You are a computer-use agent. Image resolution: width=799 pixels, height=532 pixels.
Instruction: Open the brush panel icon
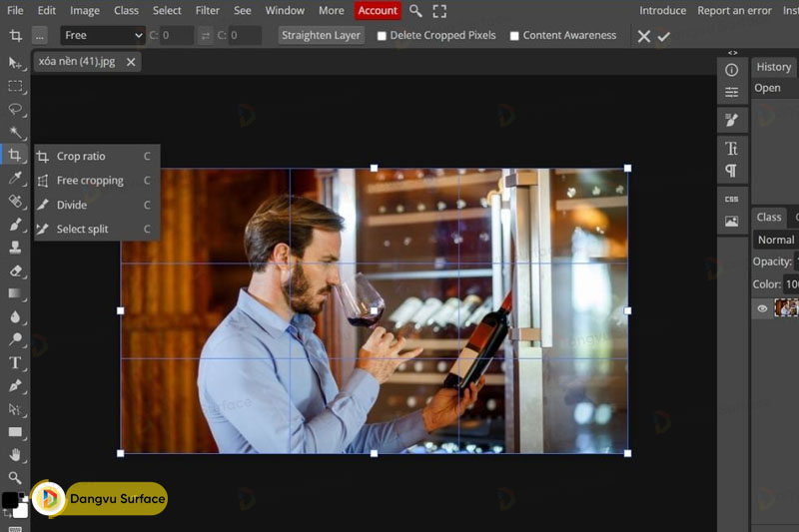(x=732, y=120)
